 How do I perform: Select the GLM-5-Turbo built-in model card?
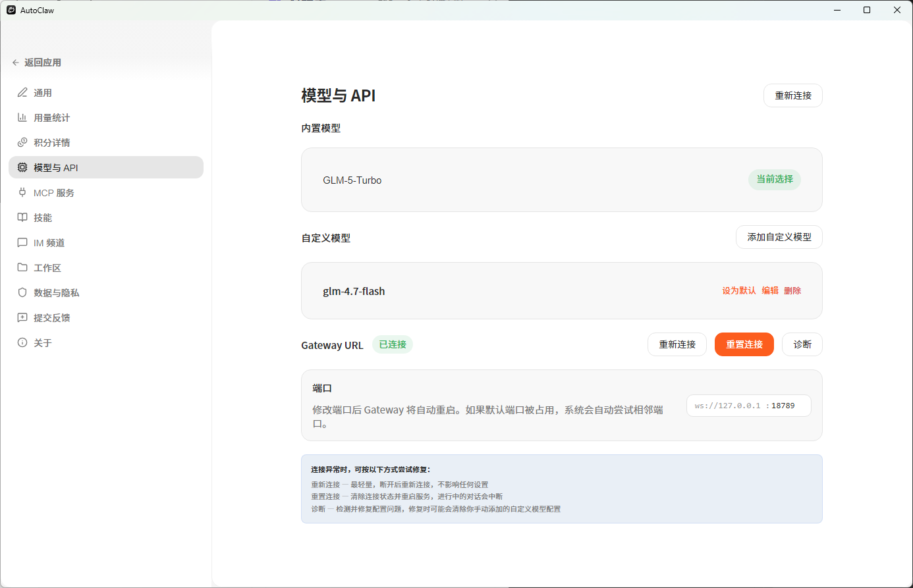[562, 180]
